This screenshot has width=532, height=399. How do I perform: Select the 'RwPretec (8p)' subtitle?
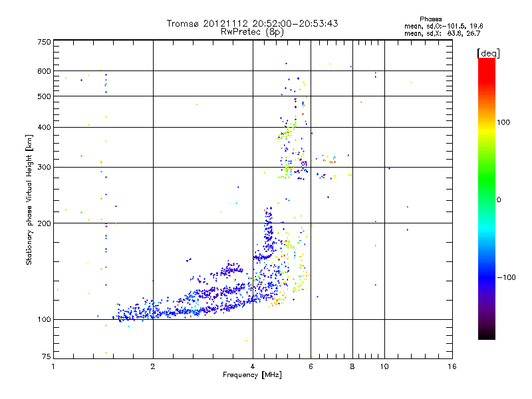252,32
